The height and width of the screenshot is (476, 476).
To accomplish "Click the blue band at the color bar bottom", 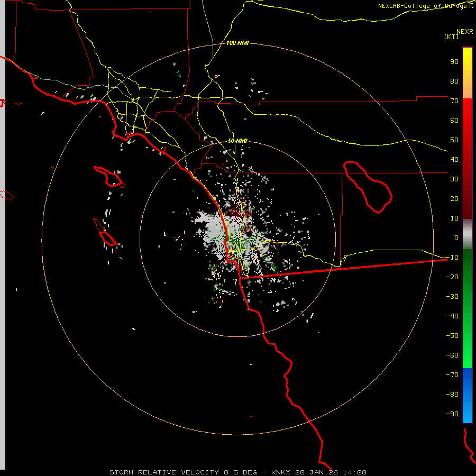I will pyautogui.click(x=467, y=396).
